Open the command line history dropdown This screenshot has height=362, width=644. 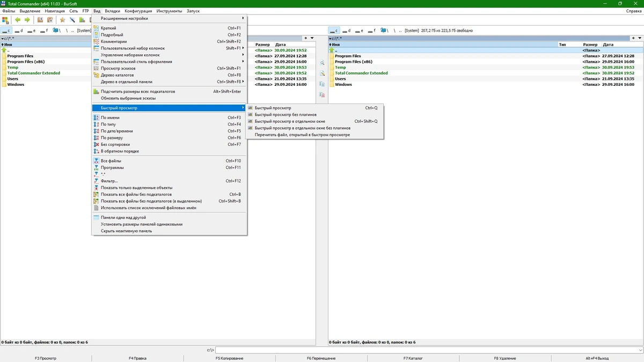641,350
